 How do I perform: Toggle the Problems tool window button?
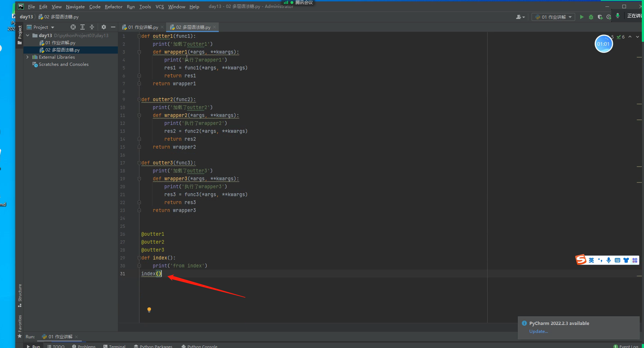click(84, 346)
